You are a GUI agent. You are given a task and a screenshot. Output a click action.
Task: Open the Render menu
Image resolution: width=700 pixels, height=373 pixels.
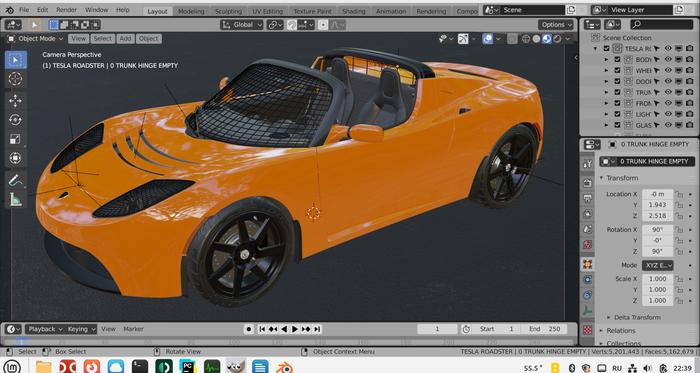click(x=67, y=9)
